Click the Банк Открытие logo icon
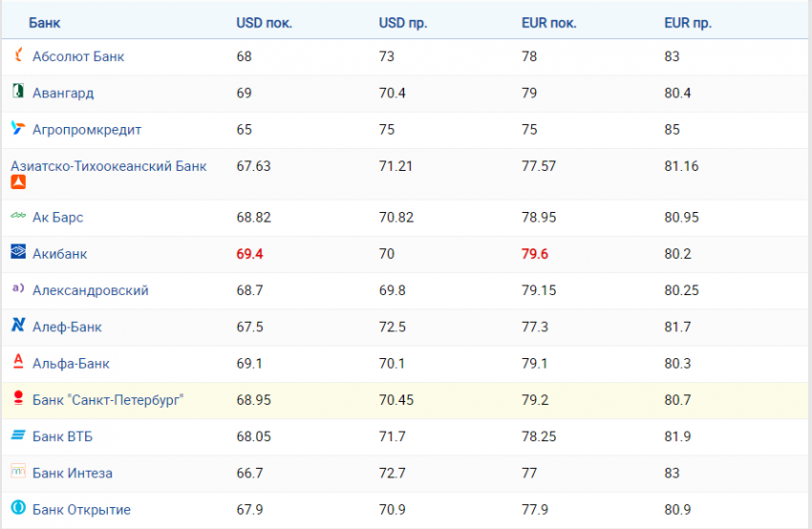Image resolution: width=812 pixels, height=529 pixels. point(18,507)
